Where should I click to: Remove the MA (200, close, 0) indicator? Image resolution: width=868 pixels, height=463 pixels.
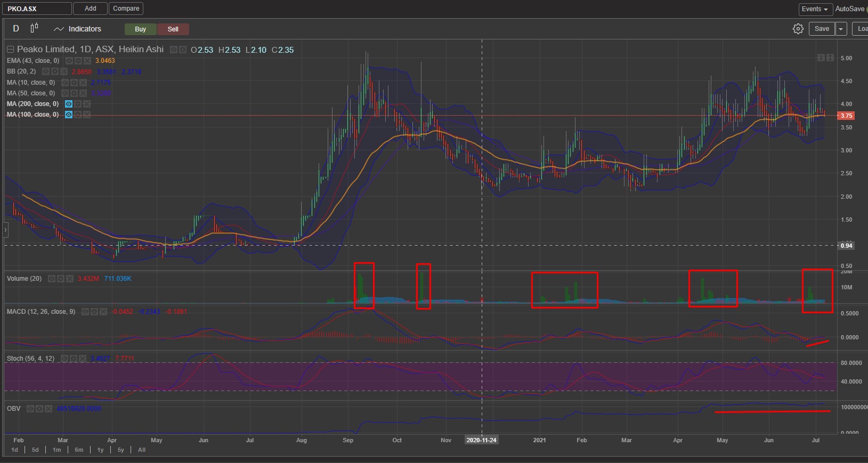[x=87, y=104]
